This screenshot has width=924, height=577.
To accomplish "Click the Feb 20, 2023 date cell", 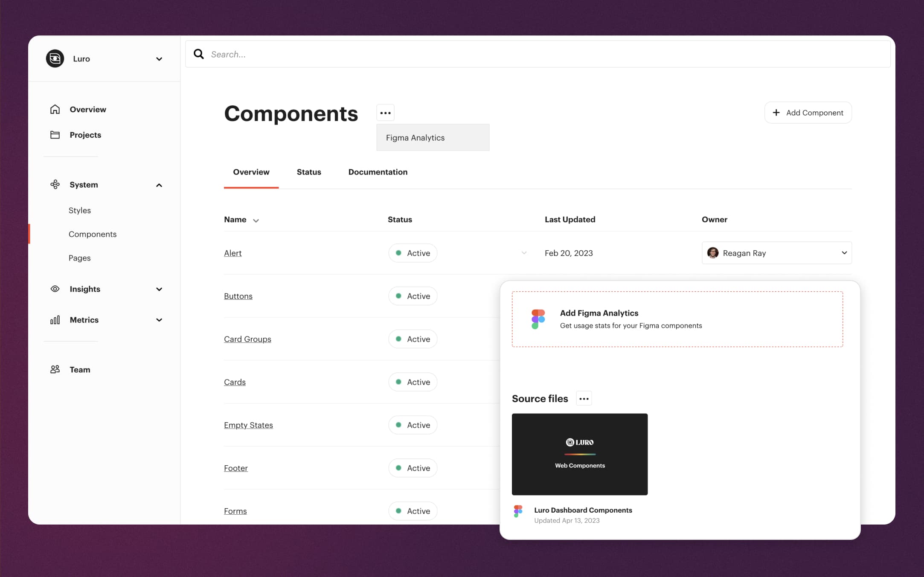I will (569, 253).
